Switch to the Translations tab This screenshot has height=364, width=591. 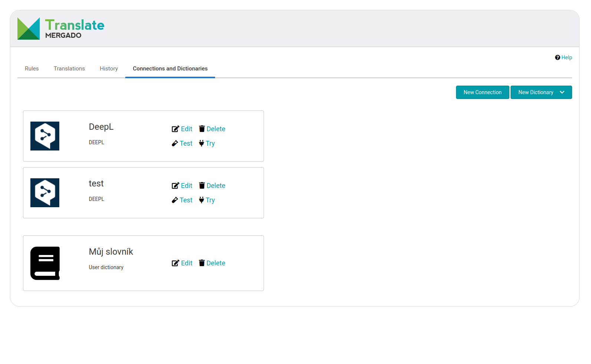click(69, 69)
